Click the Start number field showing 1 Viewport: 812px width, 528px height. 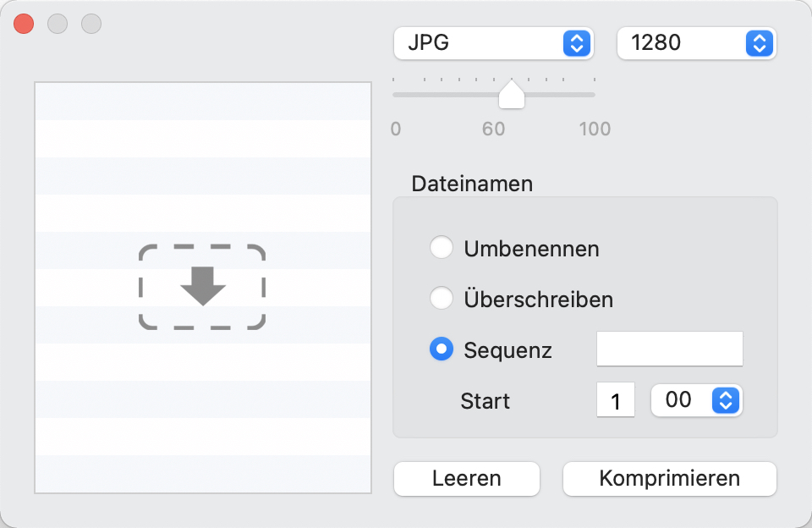pos(616,399)
